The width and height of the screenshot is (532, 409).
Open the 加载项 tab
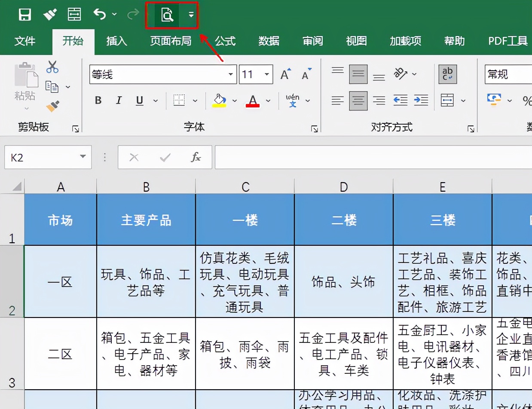(405, 41)
